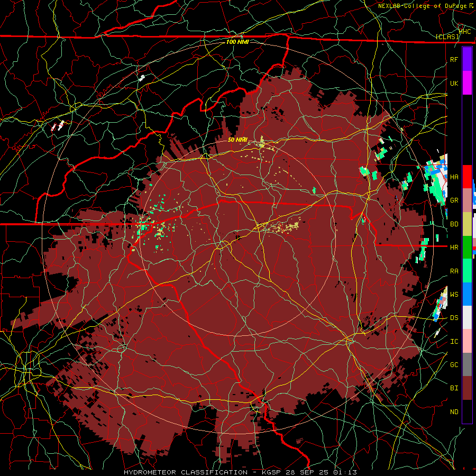Viewport: 476px width, 476px height.
Task: Click the "100 NMI" range ring label
Action: tap(237, 42)
